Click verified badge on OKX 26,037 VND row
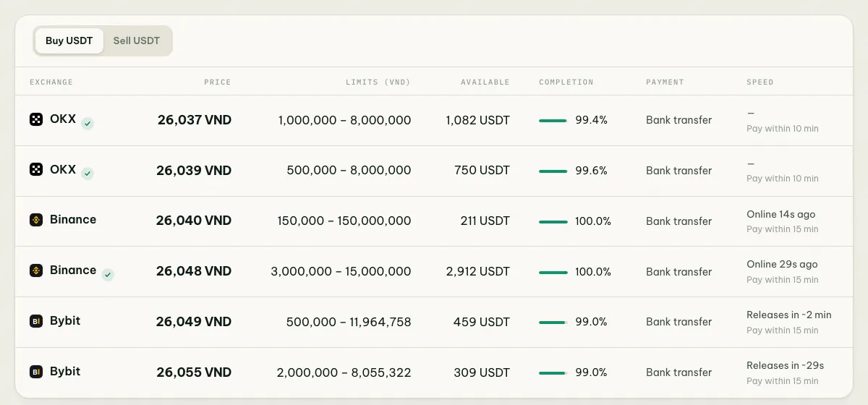 click(x=88, y=124)
